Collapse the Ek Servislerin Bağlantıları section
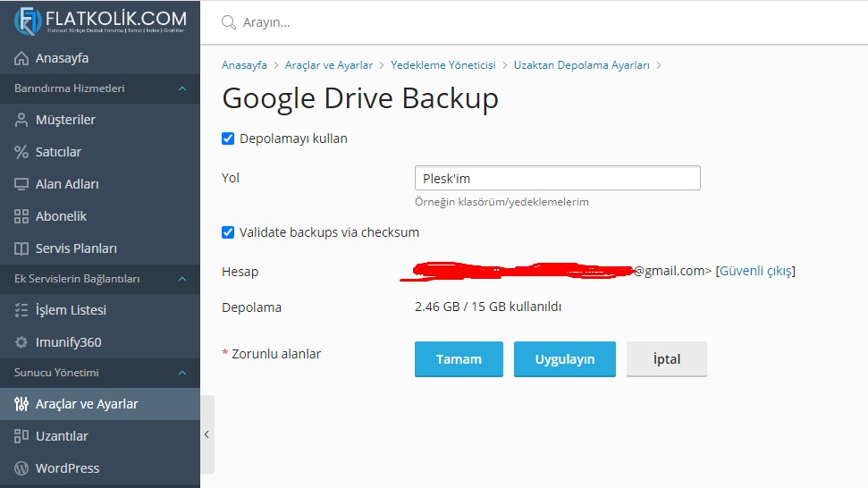Viewport: 868px width, 488px height. pos(182,279)
